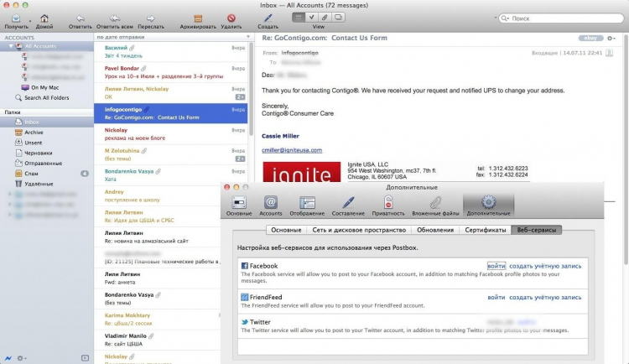Open the sidebar gear menu at bottom
Screen dimensions: 629x364
pos(21,358)
